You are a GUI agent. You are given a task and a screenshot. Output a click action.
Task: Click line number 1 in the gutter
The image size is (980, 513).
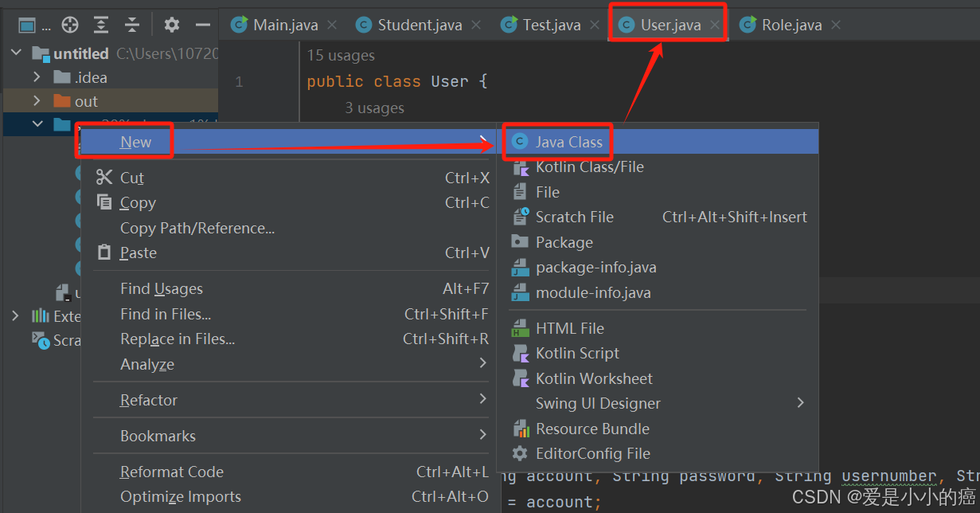pyautogui.click(x=239, y=81)
